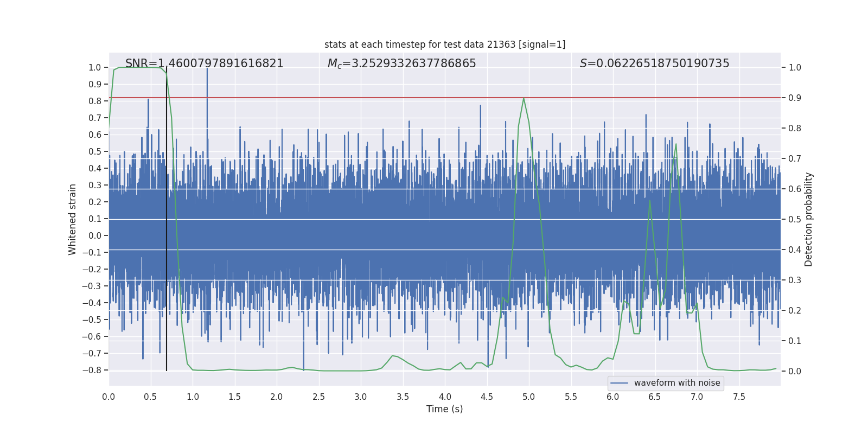
Task: Click the Detection probability axis label
Action: click(x=809, y=219)
